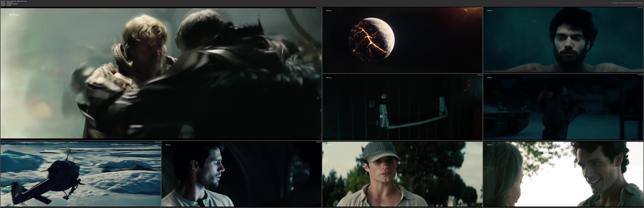This screenshot has height=208, width=644.
Task: Open the man in profile thumbnail
Action: [241, 174]
